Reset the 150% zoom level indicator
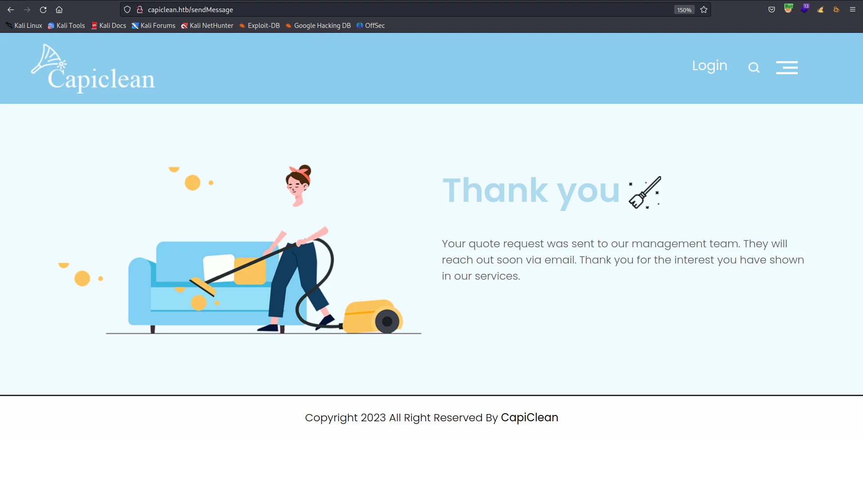This screenshot has height=504, width=863. (x=684, y=10)
